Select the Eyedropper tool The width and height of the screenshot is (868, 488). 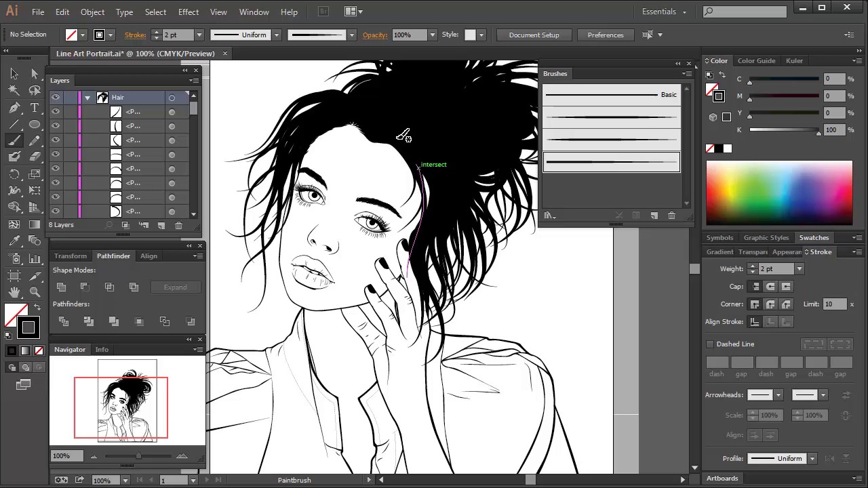pyautogui.click(x=14, y=241)
